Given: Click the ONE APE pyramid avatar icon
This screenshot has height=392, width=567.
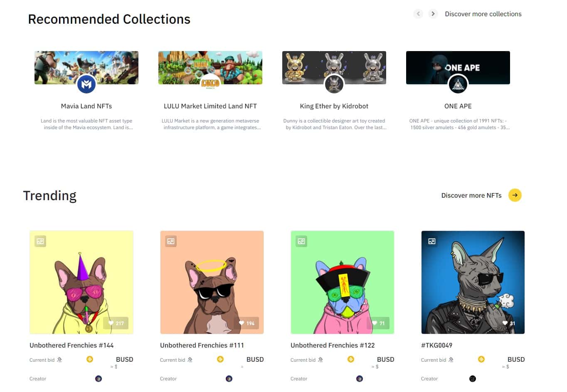Looking at the screenshot, I should click(458, 85).
